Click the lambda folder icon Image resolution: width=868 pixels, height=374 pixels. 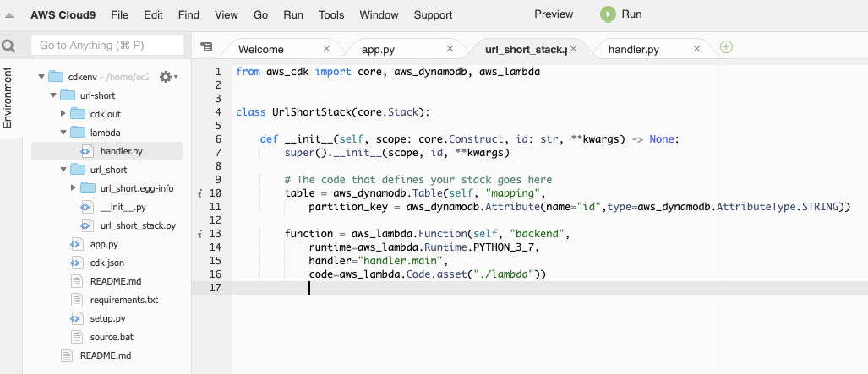click(77, 133)
